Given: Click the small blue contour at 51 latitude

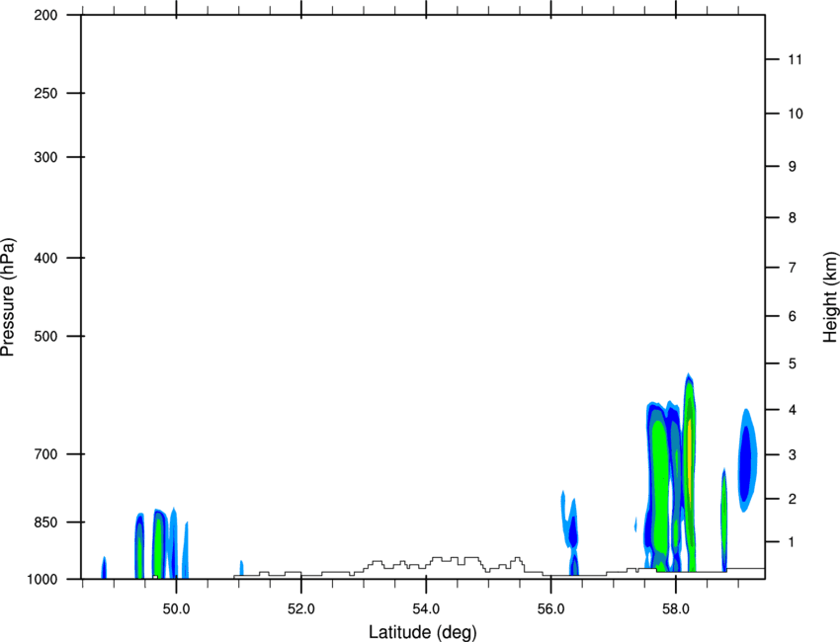Looking at the screenshot, I should [x=241, y=568].
